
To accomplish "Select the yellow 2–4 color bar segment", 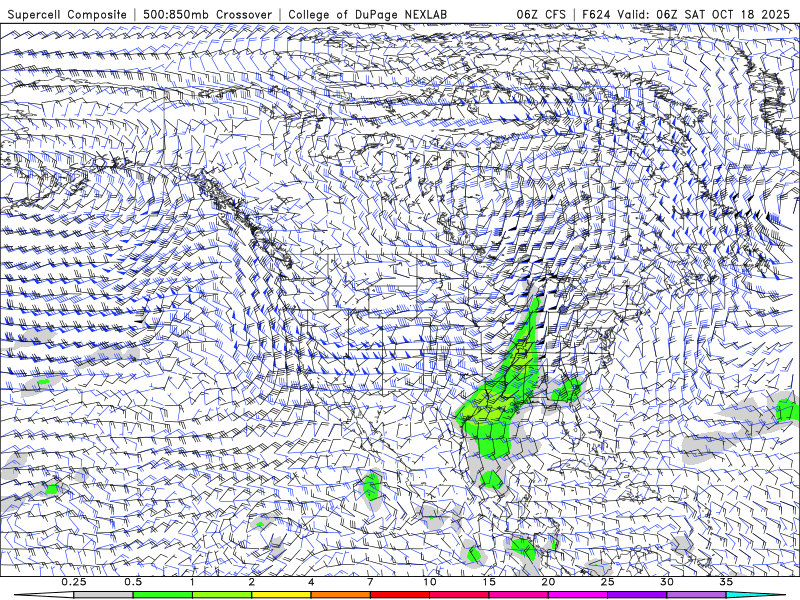I will [281, 595].
